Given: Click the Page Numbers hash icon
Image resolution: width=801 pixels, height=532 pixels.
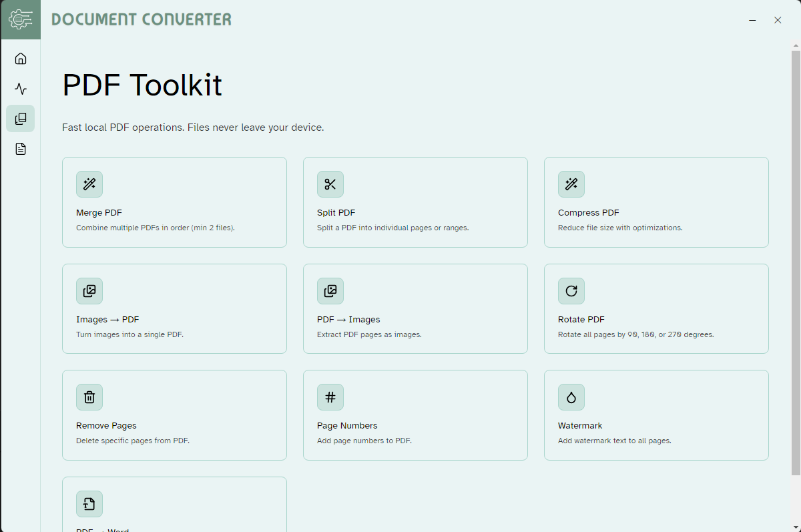Looking at the screenshot, I should (x=330, y=397).
